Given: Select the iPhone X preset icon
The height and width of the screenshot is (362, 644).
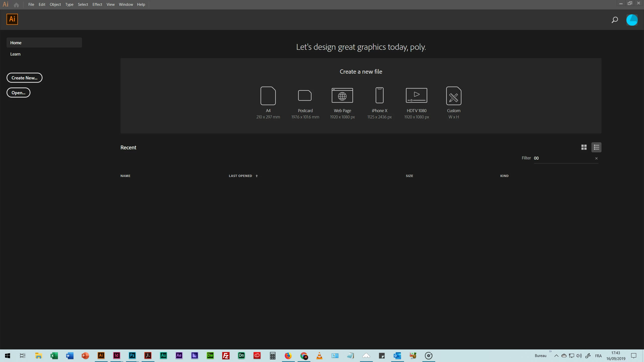Looking at the screenshot, I should 379,95.
